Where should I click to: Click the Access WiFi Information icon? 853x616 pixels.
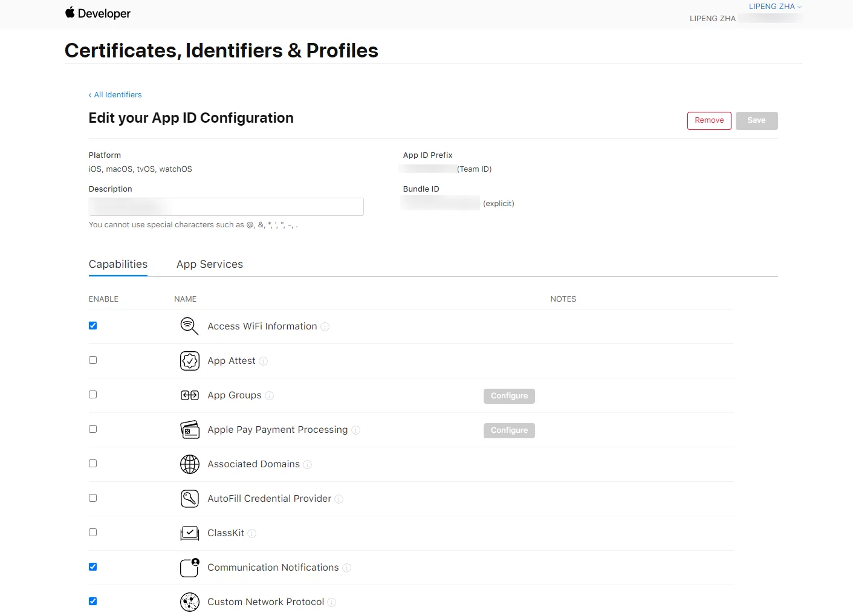(x=189, y=326)
